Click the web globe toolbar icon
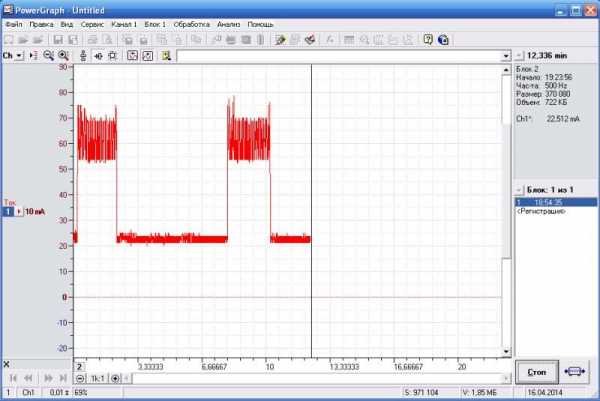This screenshot has height=401, width=600. point(442,40)
